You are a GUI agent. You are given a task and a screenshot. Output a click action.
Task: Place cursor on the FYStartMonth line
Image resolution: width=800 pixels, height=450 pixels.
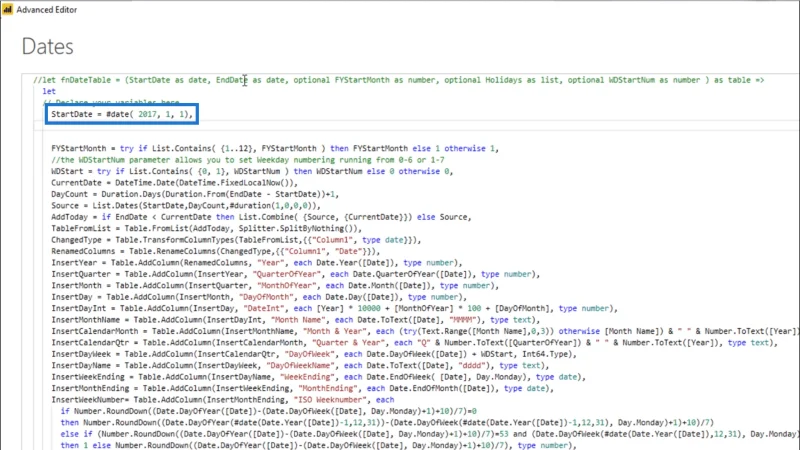coord(275,148)
